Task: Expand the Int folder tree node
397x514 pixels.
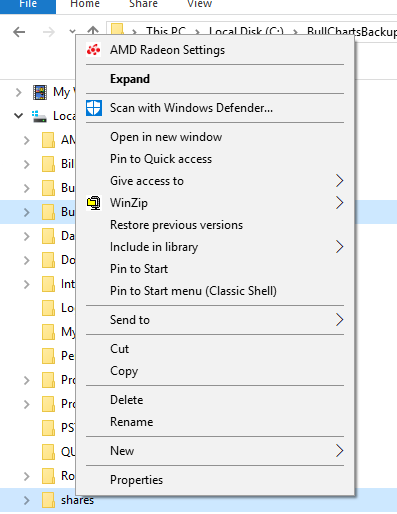Action: (x=27, y=284)
